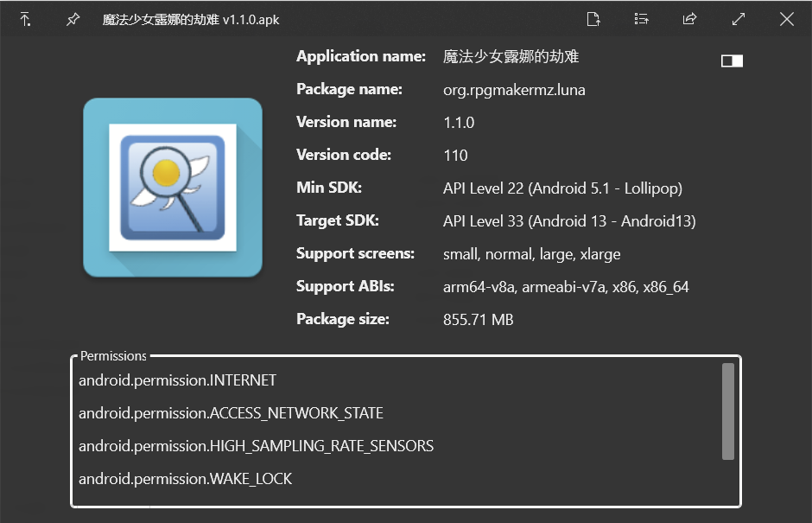The height and width of the screenshot is (523, 812).
Task: Click the Permissions list scrollbar
Action: pyautogui.click(x=728, y=411)
